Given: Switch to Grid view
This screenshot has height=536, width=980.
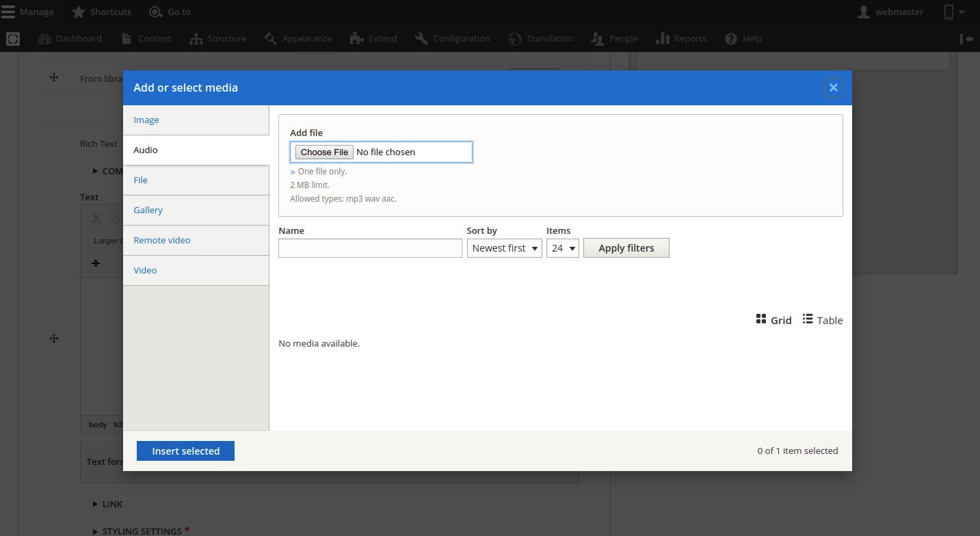Looking at the screenshot, I should [x=773, y=320].
